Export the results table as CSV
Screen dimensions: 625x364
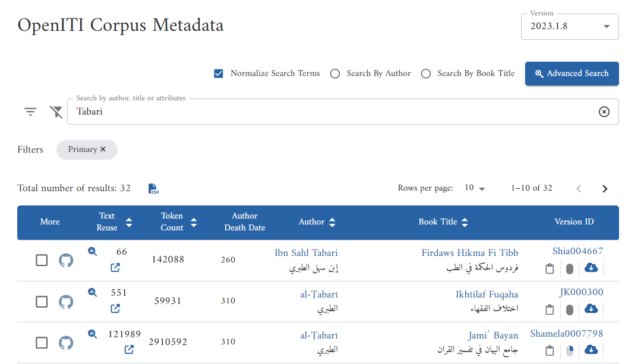pos(153,188)
